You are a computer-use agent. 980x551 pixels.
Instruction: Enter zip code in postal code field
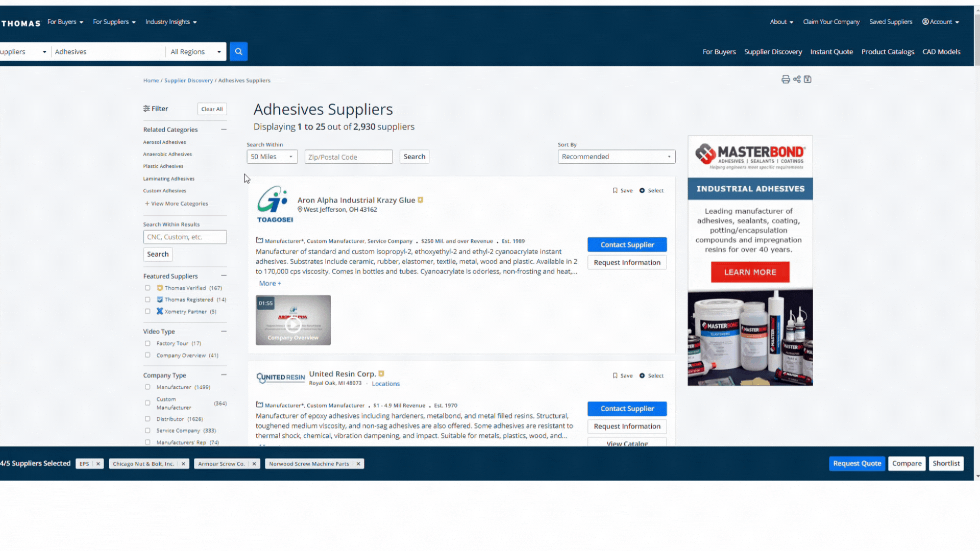[348, 156]
